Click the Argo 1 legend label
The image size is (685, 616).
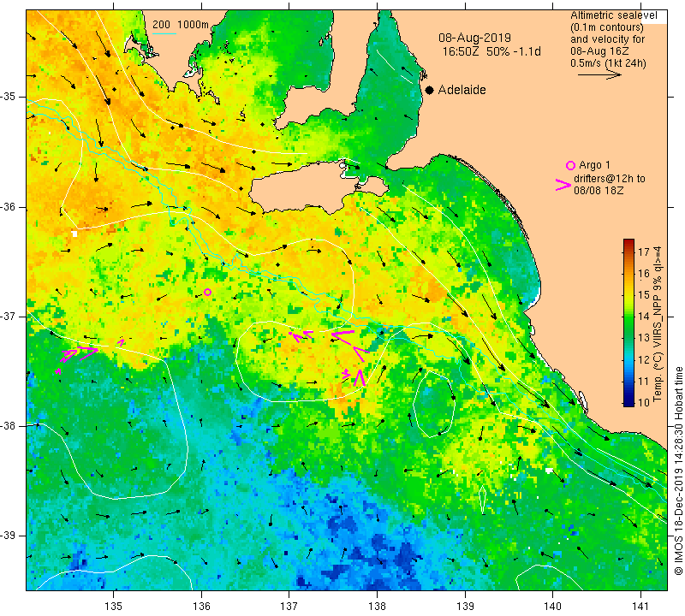click(594, 165)
